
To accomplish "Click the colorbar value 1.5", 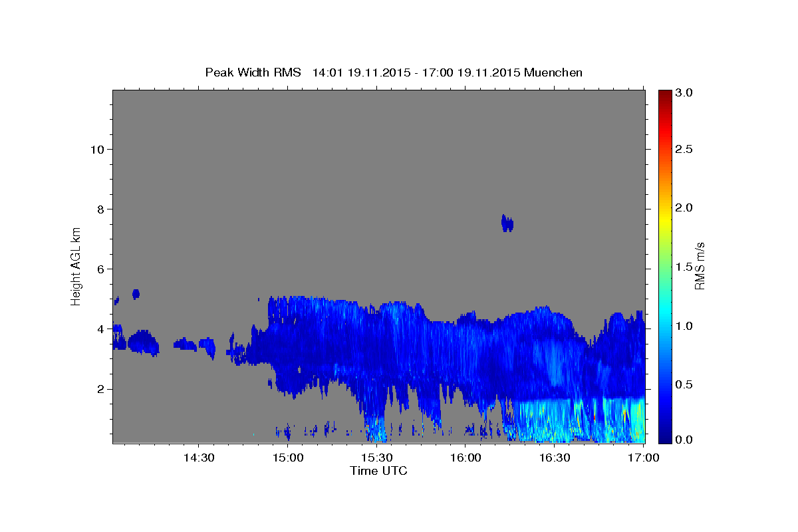I will click(685, 267).
